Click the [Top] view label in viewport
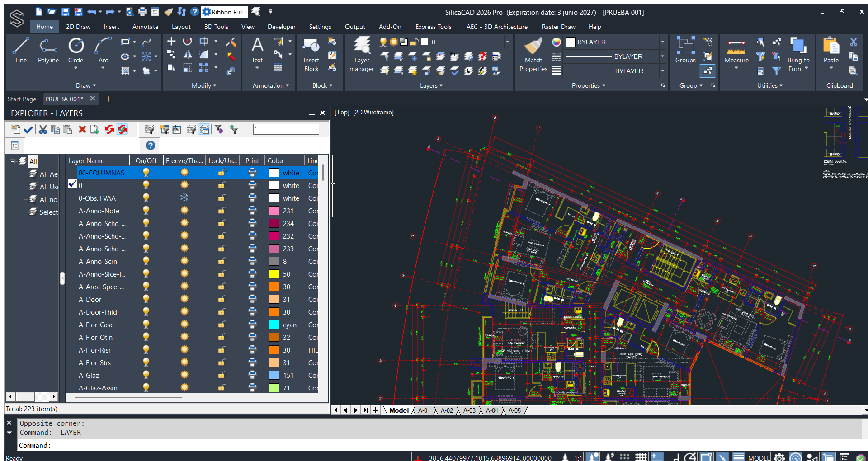Screen dimensions: 868x461 click(342, 112)
